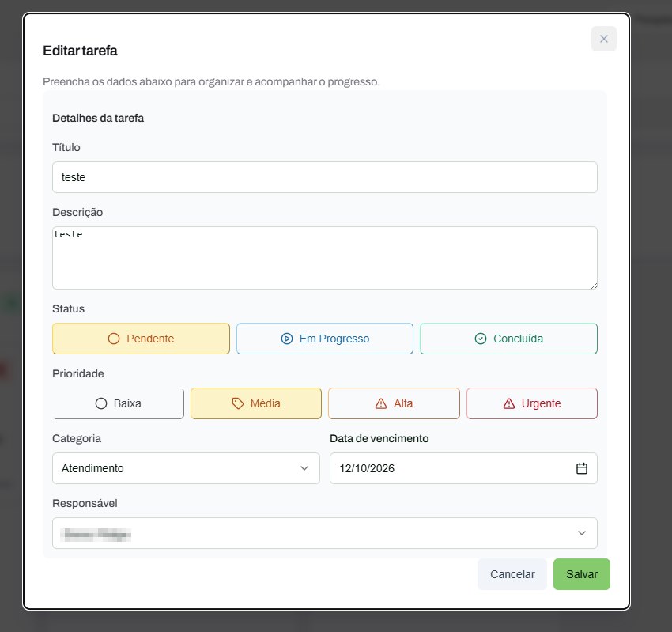Click the "Descrição" field label
Viewport: 672px width, 632px height.
(77, 212)
